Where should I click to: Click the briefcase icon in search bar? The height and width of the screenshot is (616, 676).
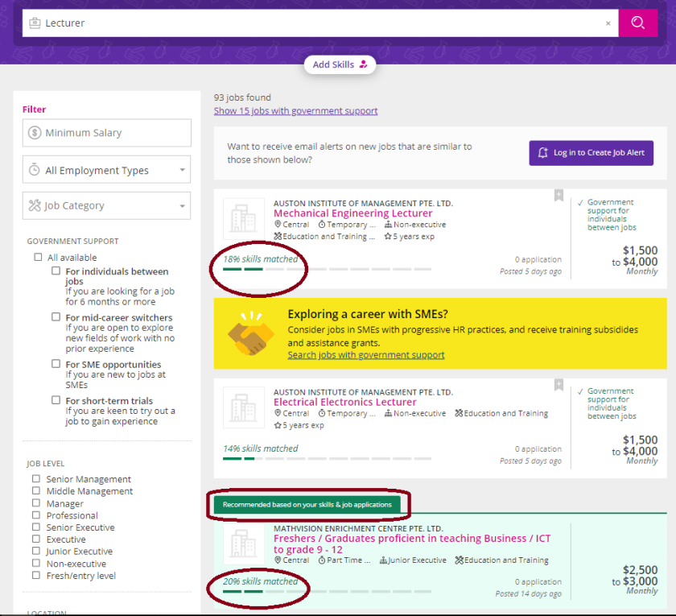(x=35, y=23)
